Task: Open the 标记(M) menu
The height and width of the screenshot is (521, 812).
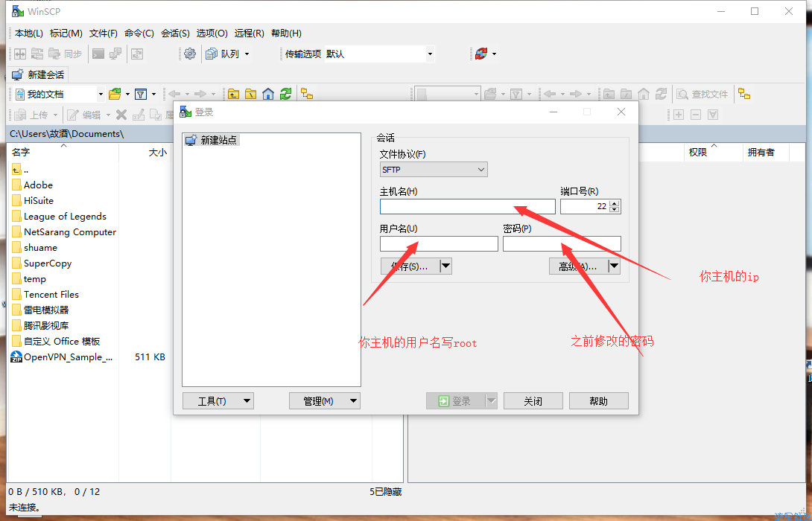Action: (66, 33)
